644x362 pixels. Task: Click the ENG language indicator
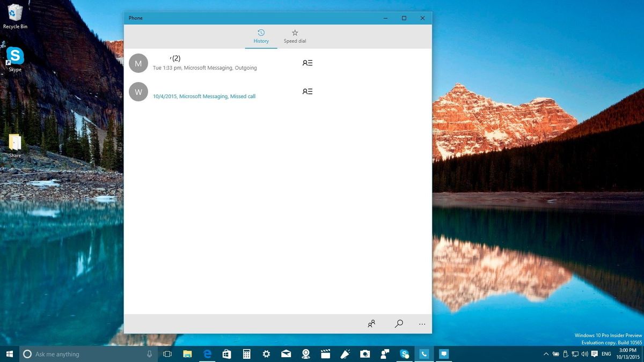tap(606, 354)
